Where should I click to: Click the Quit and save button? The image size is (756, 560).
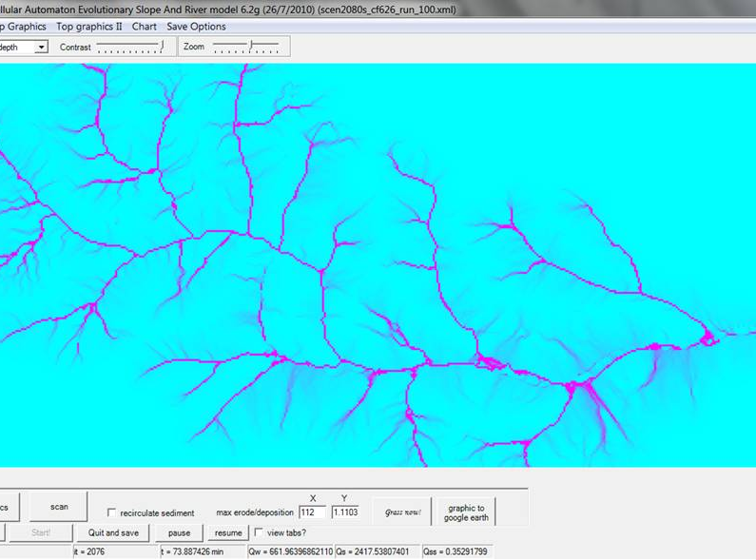point(113,532)
